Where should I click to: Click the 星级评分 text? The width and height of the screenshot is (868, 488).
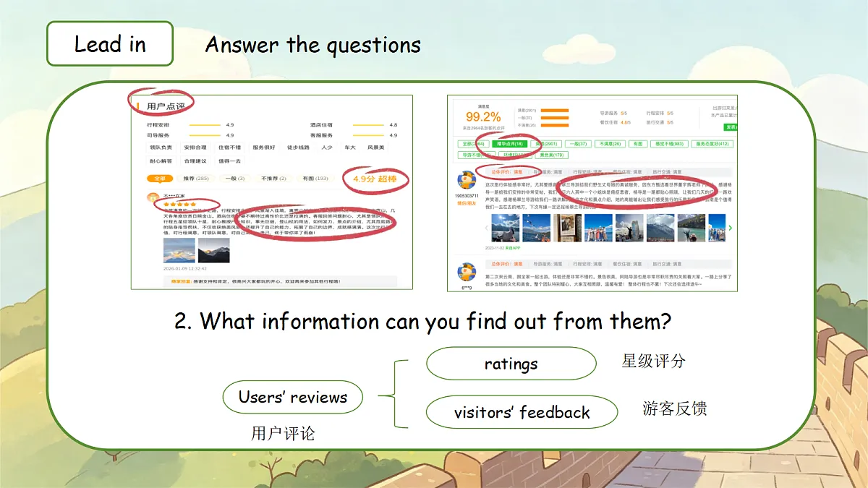pos(653,361)
